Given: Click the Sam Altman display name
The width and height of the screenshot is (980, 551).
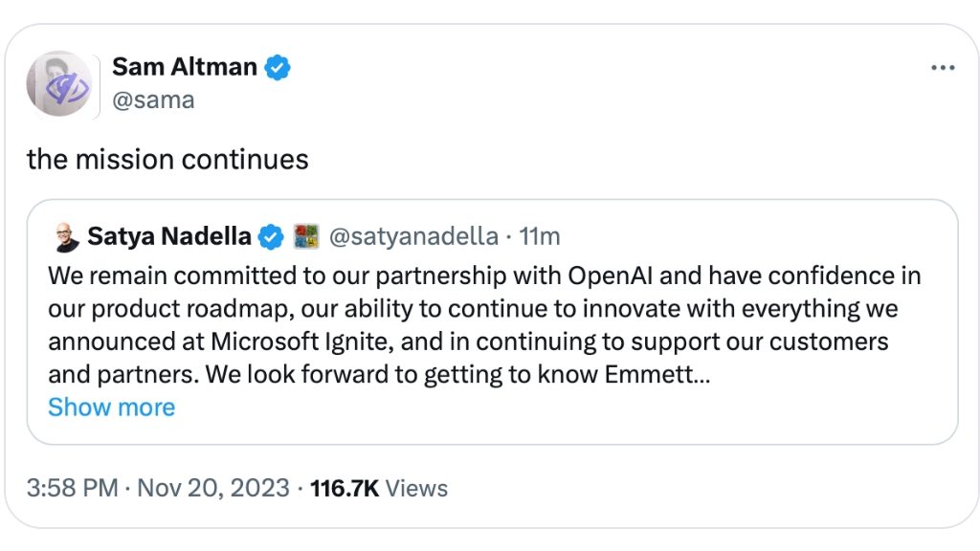Looking at the screenshot, I should coord(184,67).
